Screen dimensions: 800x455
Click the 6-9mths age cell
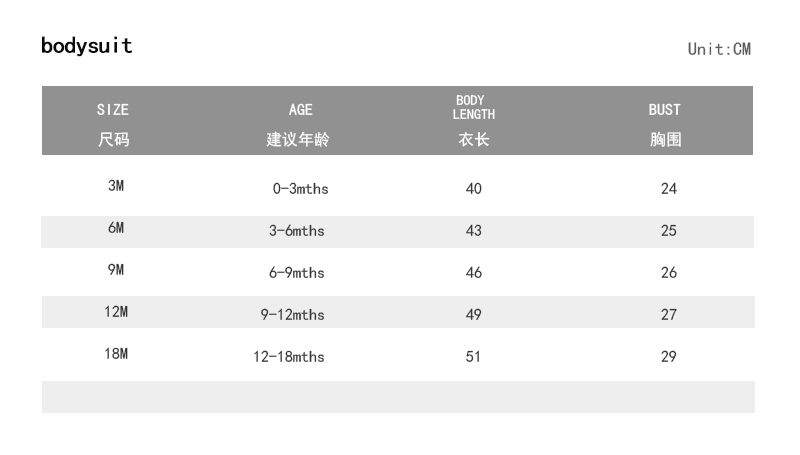[x=297, y=273]
